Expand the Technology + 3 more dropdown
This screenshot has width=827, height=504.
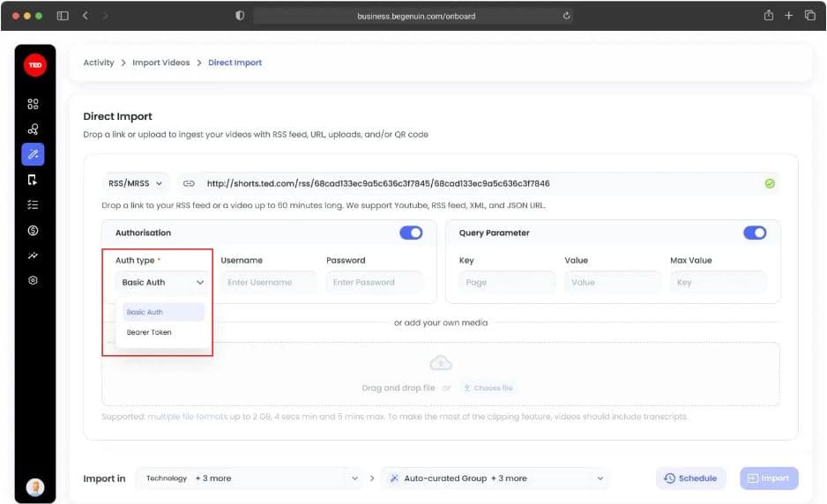point(251,478)
